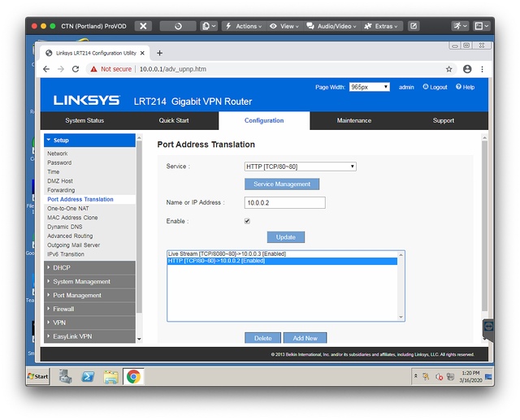The image size is (520, 420).
Task: Select the Live Stream 10.0.0.3 list entry
Action: (282, 254)
